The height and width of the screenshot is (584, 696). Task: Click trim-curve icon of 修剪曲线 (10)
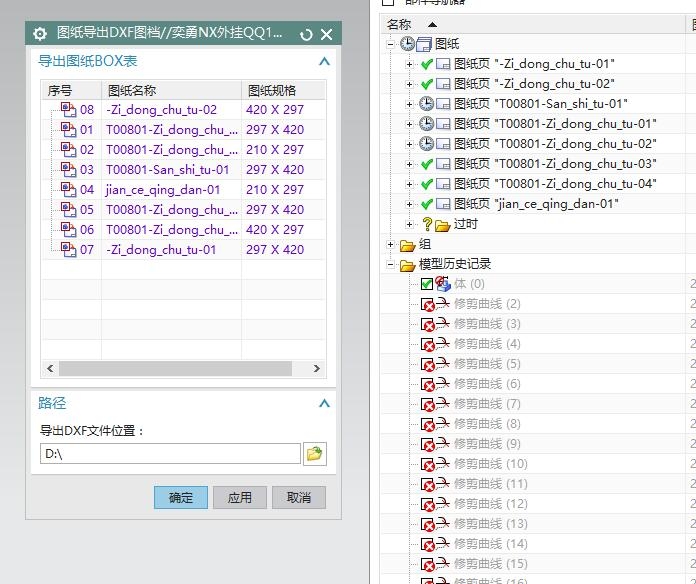[x=443, y=462]
